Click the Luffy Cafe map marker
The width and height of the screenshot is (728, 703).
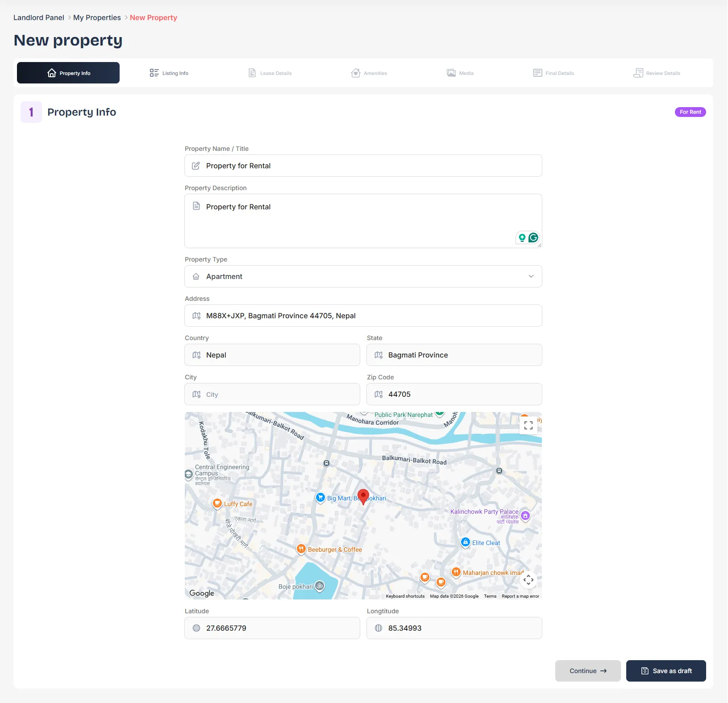tap(217, 503)
